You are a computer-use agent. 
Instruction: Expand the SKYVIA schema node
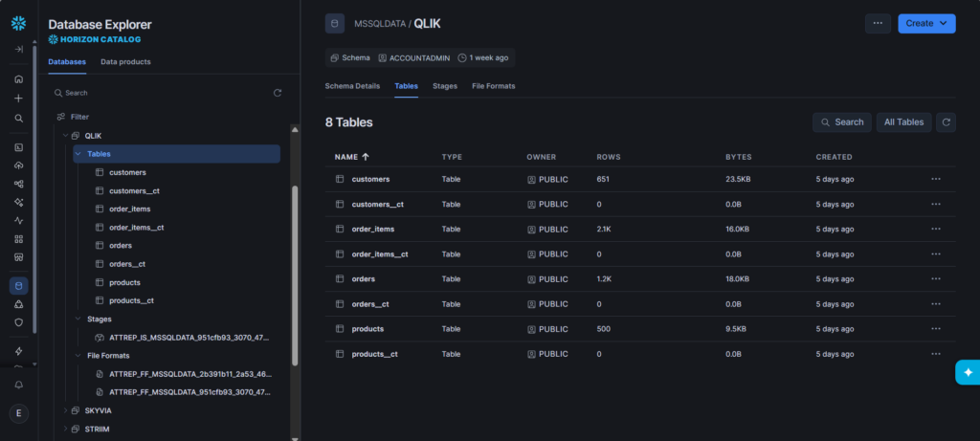coord(65,410)
